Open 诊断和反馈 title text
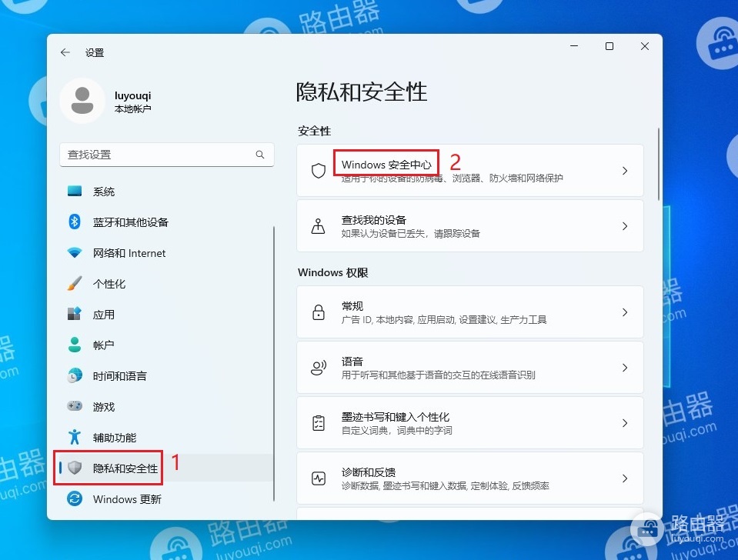Viewport: 738px width, 560px height. (x=369, y=472)
